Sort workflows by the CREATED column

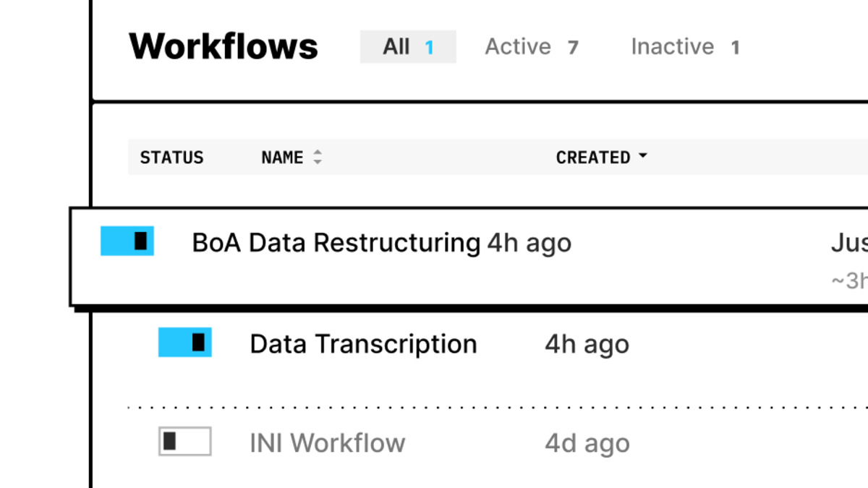pos(592,156)
